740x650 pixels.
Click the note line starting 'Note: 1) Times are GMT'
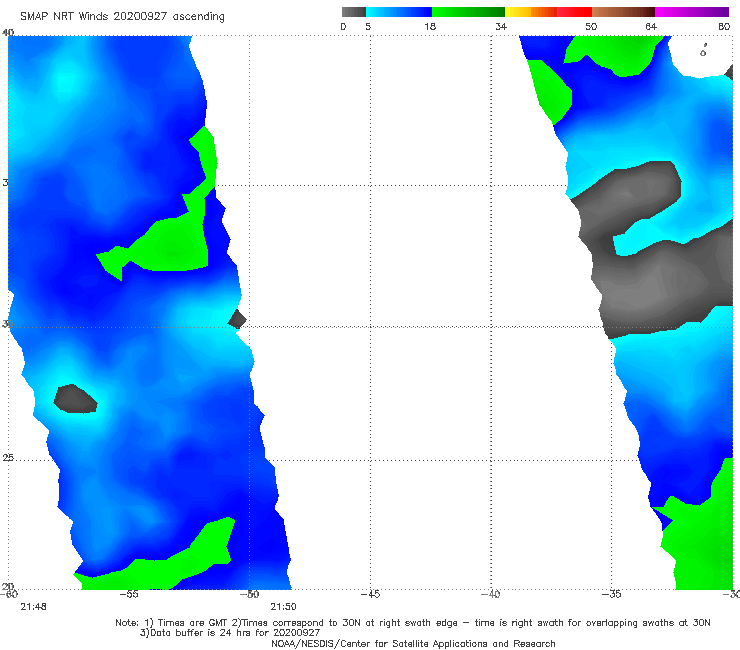413,623
